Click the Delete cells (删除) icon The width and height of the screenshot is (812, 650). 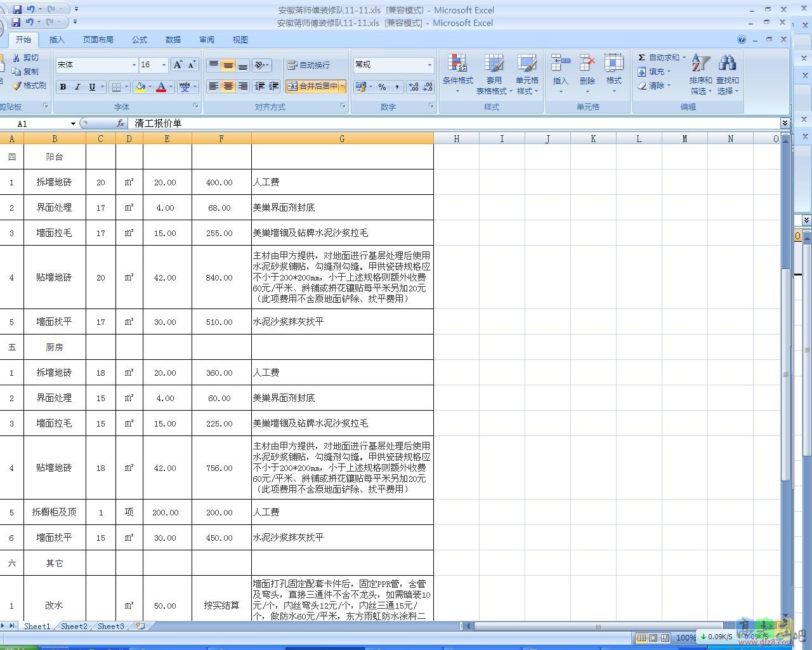(587, 65)
